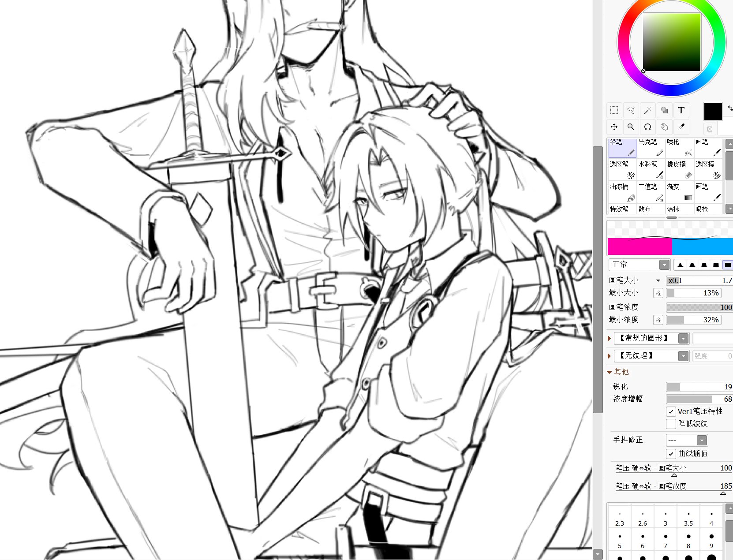This screenshot has height=560, width=733.
Task: Select the third rounded brush edge shape
Action: pyautogui.click(x=704, y=265)
